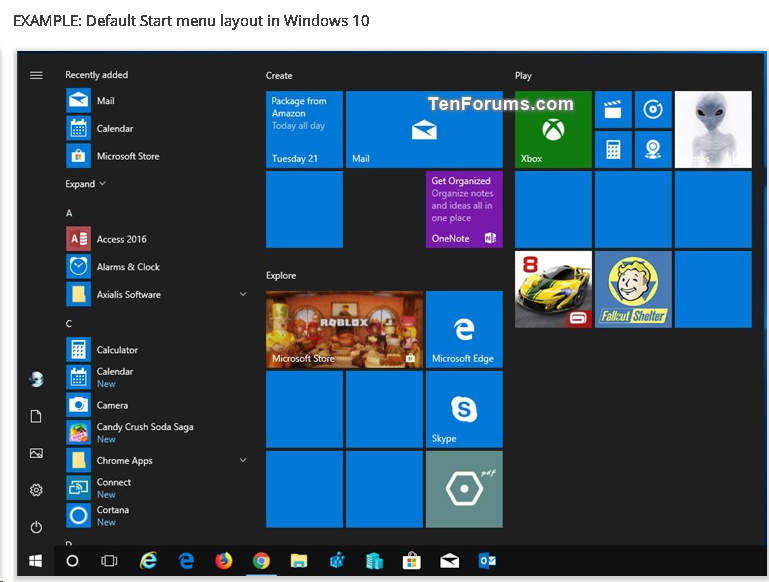Open the wide Mail live tile
769x582 pixels.
424,129
